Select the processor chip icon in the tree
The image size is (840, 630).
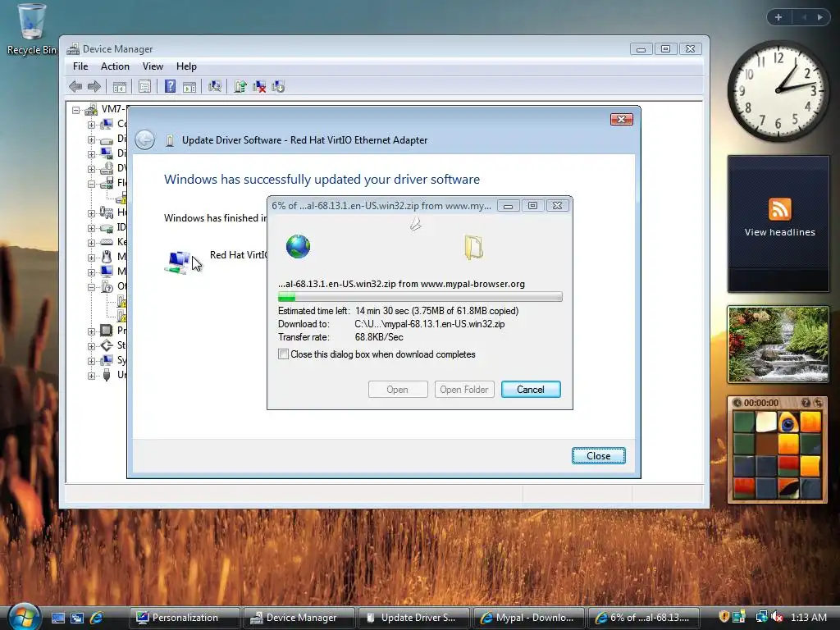(107, 330)
